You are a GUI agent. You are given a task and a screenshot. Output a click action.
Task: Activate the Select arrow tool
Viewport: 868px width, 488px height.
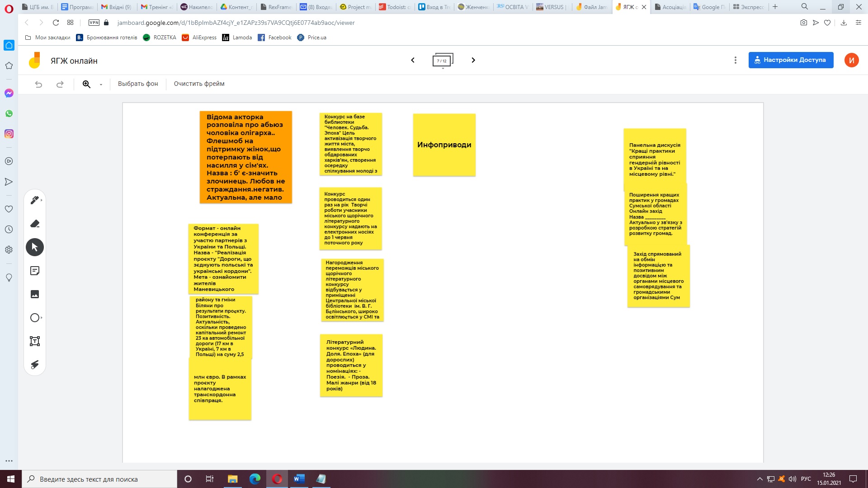pyautogui.click(x=35, y=247)
